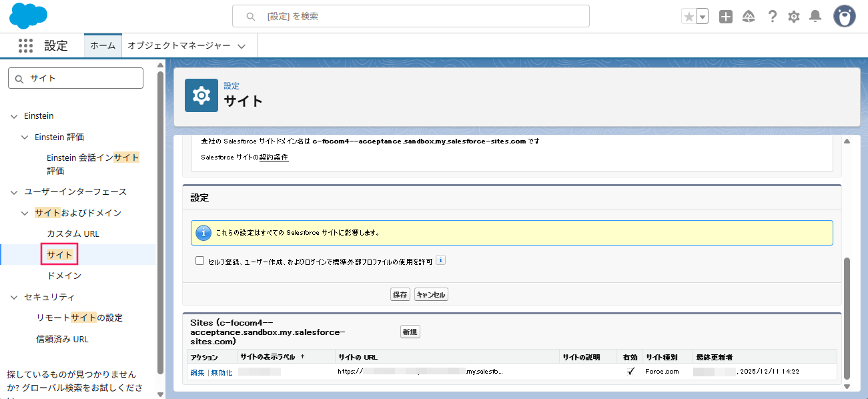Open the Trailhead guidance icon
Image resolution: width=868 pixels, height=399 pixels.
[x=749, y=17]
